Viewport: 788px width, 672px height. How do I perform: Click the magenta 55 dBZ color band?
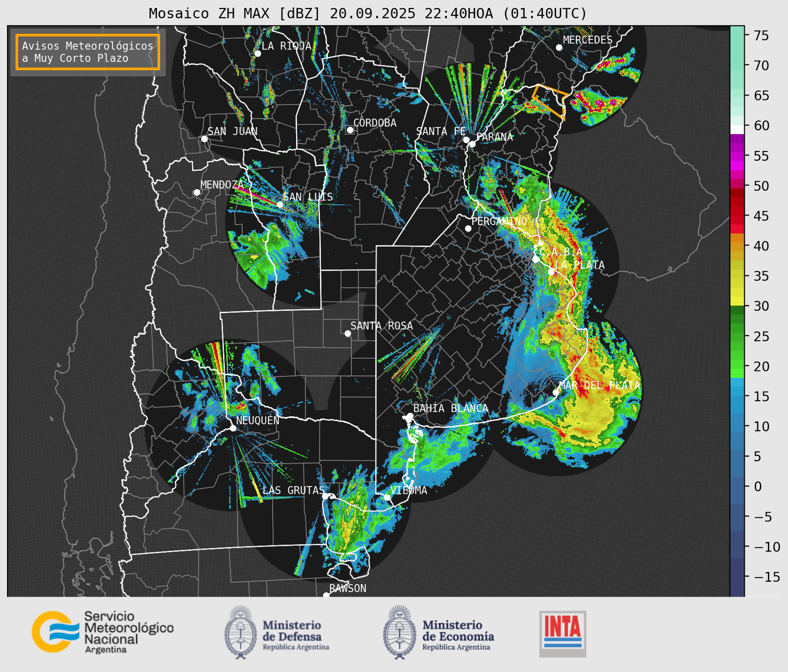pyautogui.click(x=737, y=156)
